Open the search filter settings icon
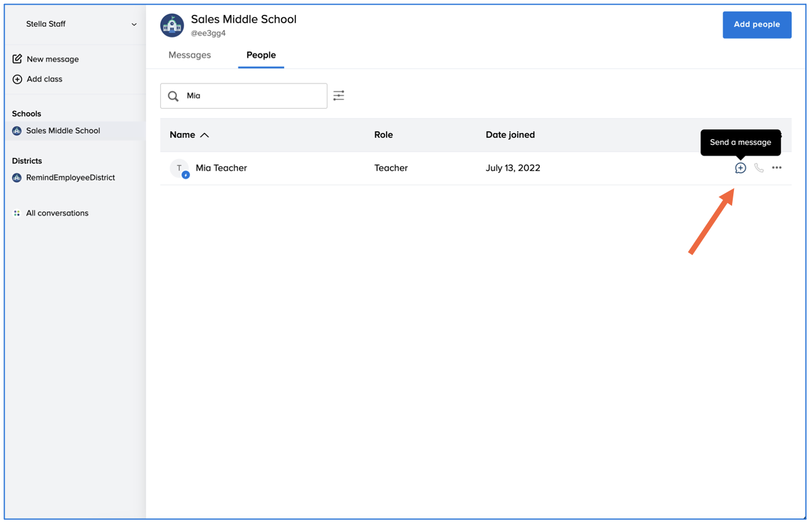812x524 pixels. [338, 95]
